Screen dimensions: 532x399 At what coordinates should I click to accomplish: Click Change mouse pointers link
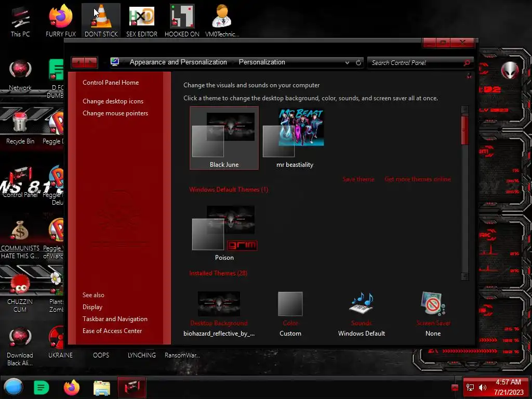coord(115,113)
